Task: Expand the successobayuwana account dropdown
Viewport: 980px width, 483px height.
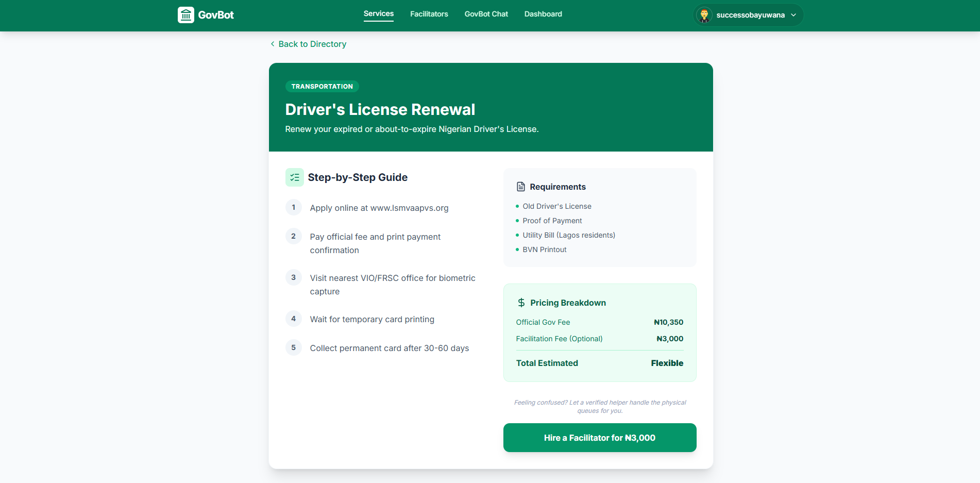Action: coord(748,15)
